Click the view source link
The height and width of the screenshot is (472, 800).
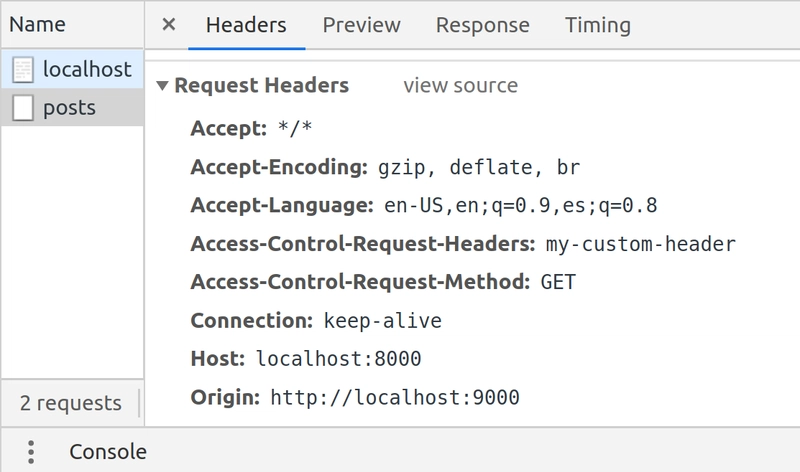(x=461, y=85)
